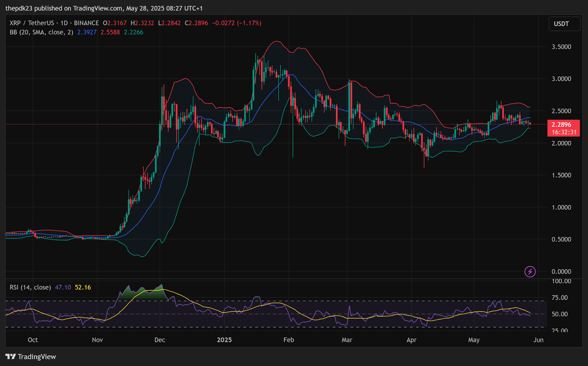
Task: Click the RSI value 47.10
Action: click(63, 287)
